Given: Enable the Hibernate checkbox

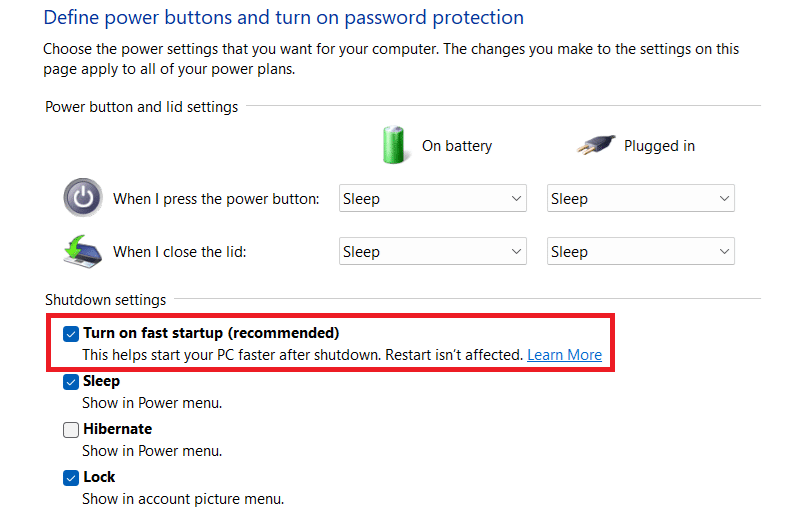Looking at the screenshot, I should tap(71, 430).
